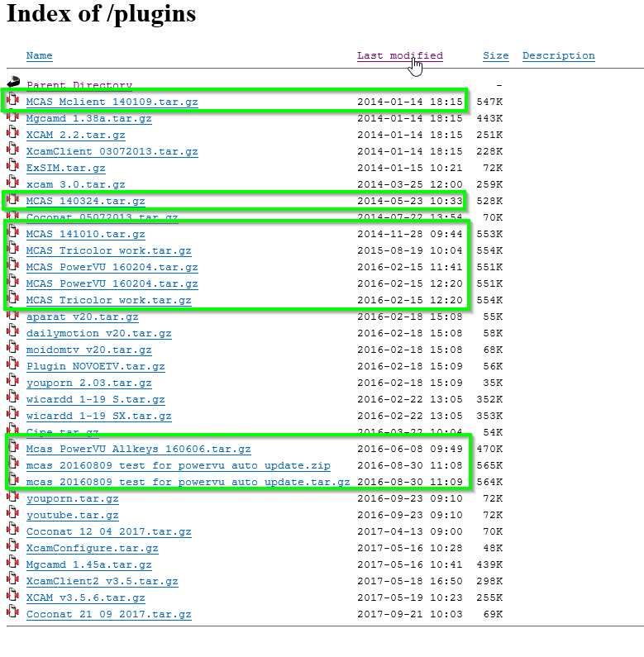Click the file icon beside MCAS_140324.tar.gz
This screenshot has height=657, width=644.
tap(13, 199)
